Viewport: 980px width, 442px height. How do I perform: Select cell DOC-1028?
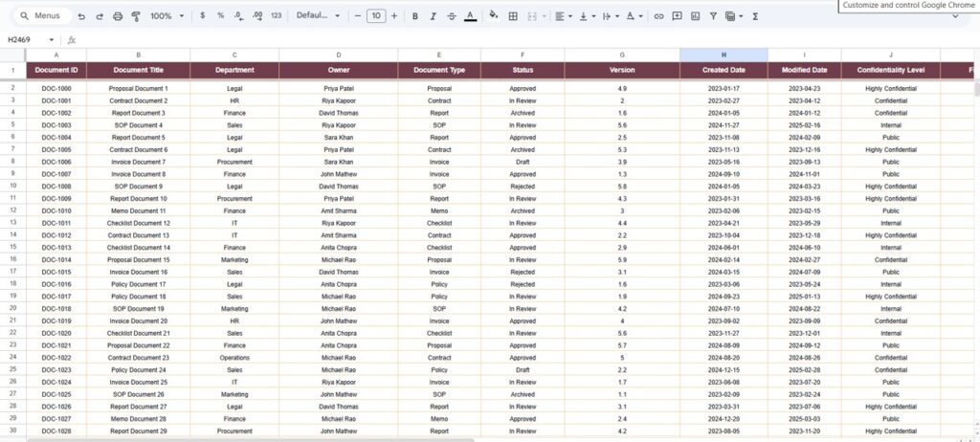coord(56,431)
